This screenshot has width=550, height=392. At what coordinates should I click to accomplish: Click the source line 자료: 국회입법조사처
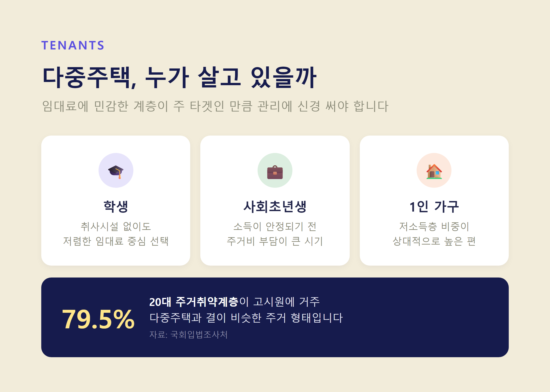(x=188, y=335)
